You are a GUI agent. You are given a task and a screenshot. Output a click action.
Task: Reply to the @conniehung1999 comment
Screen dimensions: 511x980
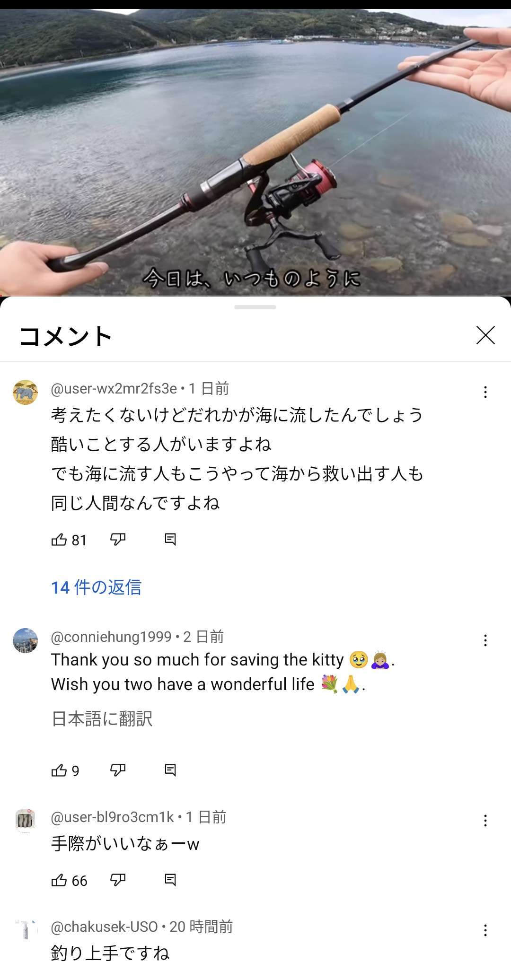[170, 770]
